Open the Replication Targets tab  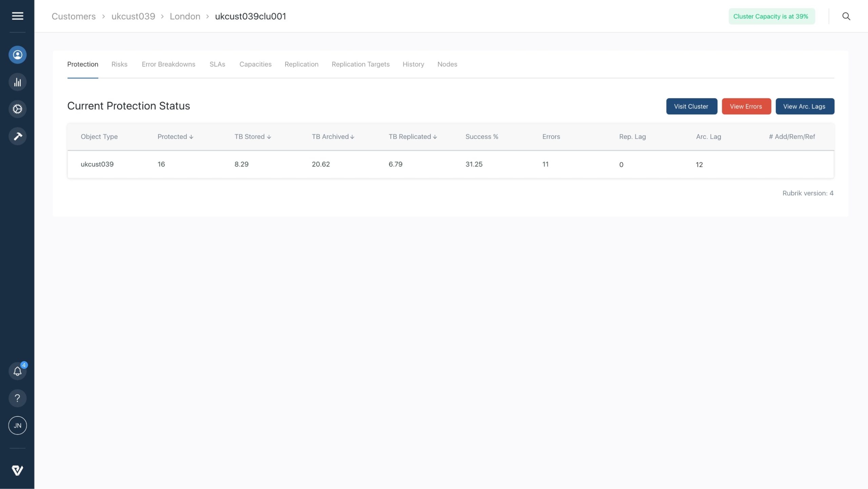[360, 64]
